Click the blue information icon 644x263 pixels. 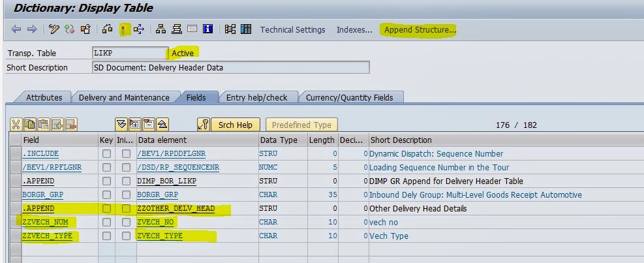tap(207, 29)
